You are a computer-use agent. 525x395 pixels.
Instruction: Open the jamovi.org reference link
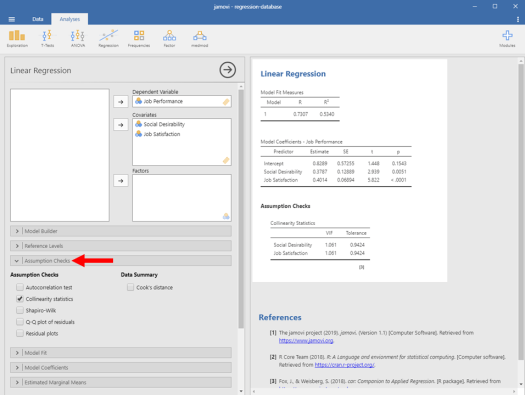[306, 340]
